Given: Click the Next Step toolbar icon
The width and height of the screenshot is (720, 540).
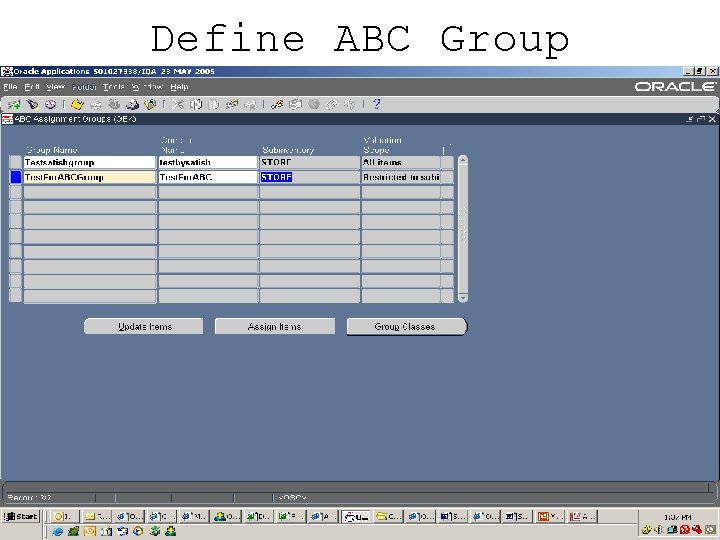Looking at the screenshot, I should 96,105.
